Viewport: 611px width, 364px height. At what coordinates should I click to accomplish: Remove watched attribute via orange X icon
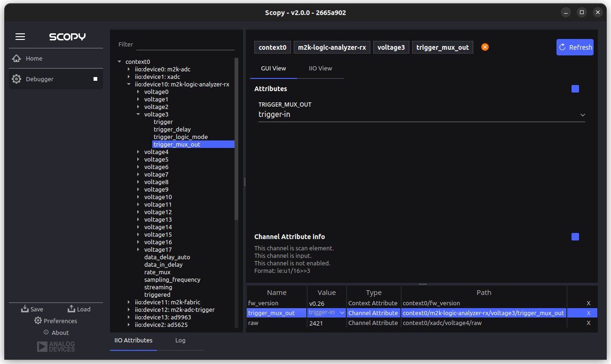pos(485,47)
